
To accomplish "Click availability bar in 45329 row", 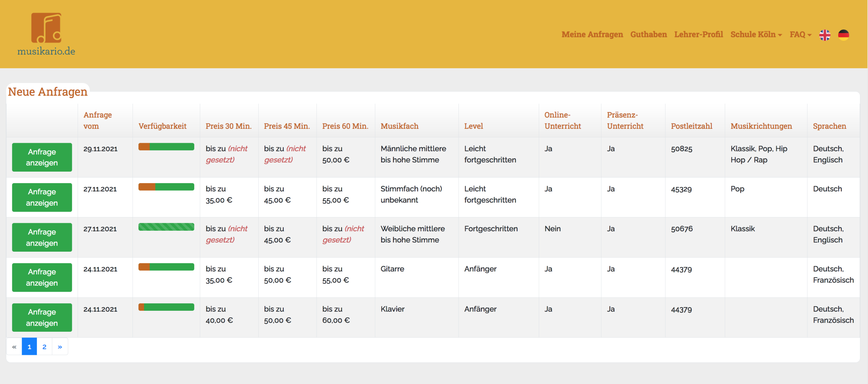I will 166,187.
